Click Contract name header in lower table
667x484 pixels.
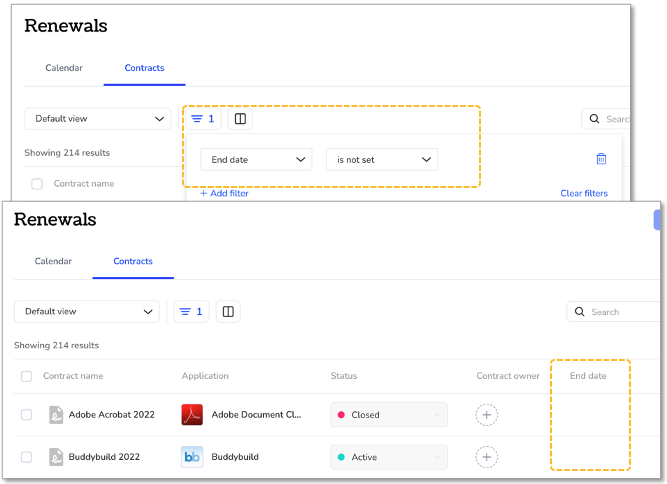(x=73, y=376)
